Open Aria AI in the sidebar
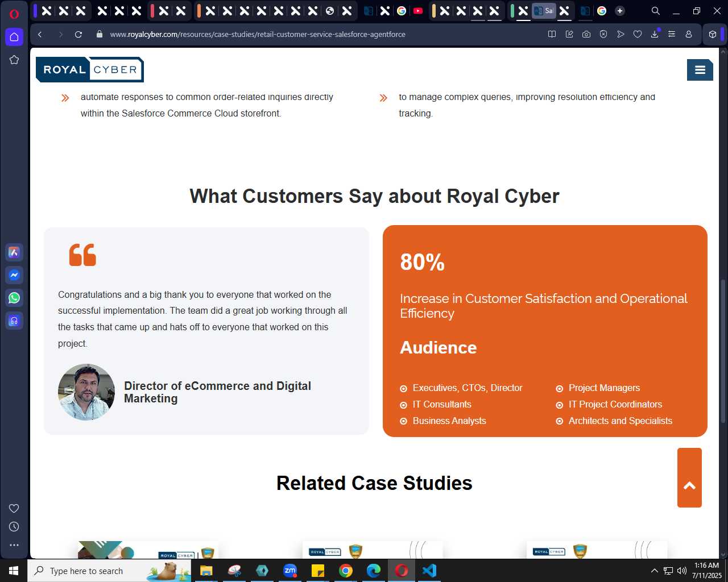The height and width of the screenshot is (582, 728). point(14,252)
